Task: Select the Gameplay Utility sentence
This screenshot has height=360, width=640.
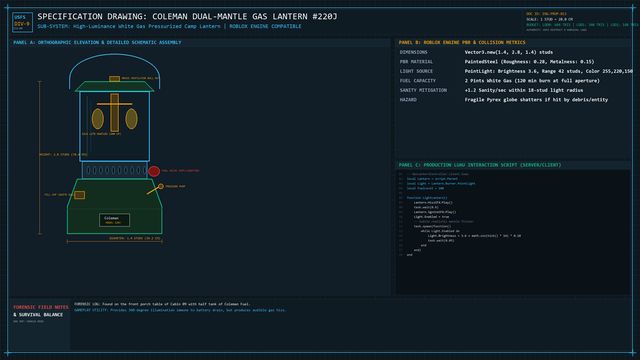Action: [180, 310]
